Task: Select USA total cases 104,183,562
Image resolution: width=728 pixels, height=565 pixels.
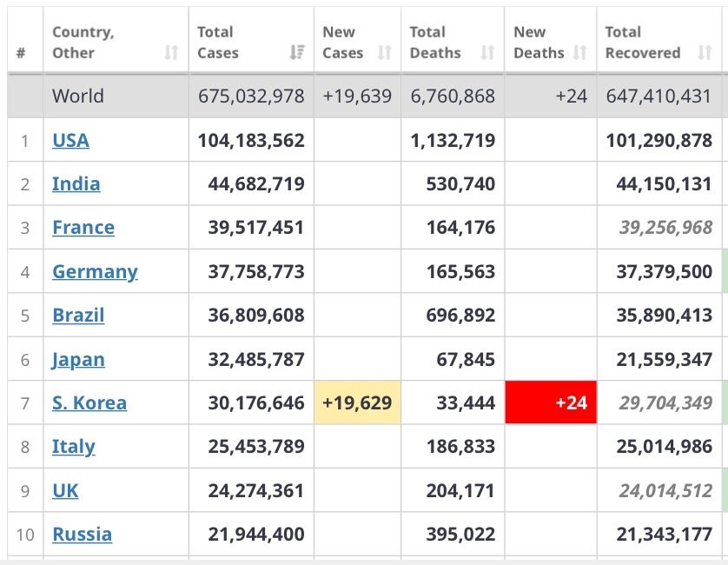Action: pos(251,140)
